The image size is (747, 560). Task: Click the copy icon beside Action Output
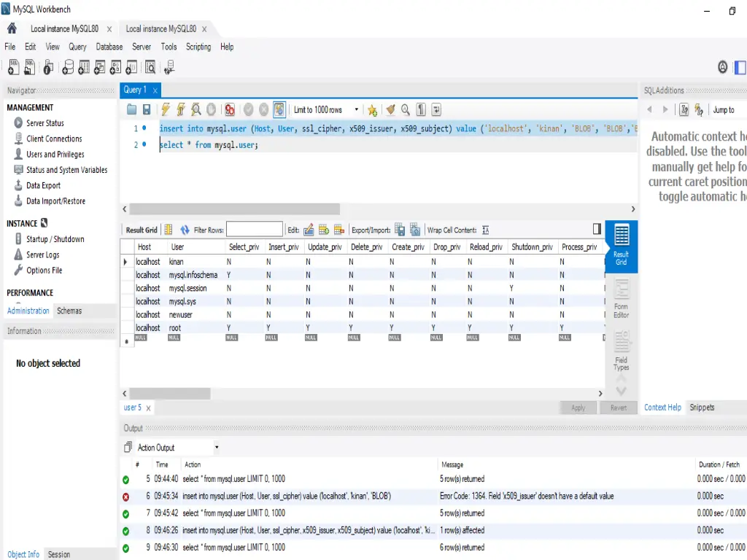coord(128,447)
